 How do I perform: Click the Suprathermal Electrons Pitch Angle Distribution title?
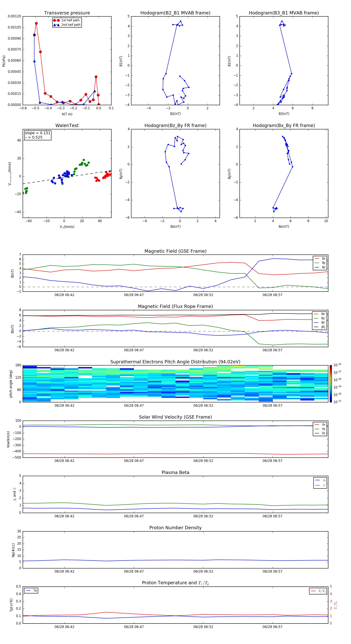175,362
